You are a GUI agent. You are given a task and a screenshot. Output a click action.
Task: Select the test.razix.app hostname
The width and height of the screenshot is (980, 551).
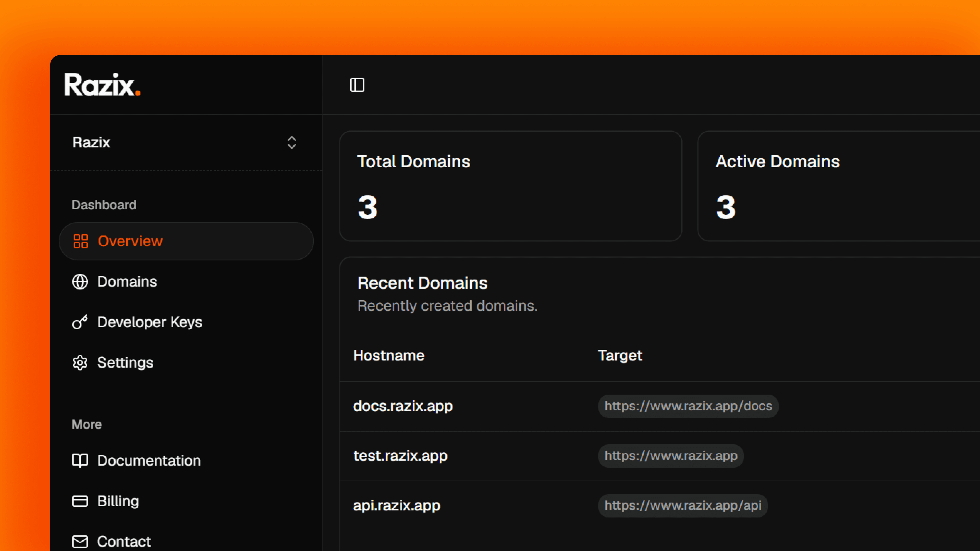[400, 456]
